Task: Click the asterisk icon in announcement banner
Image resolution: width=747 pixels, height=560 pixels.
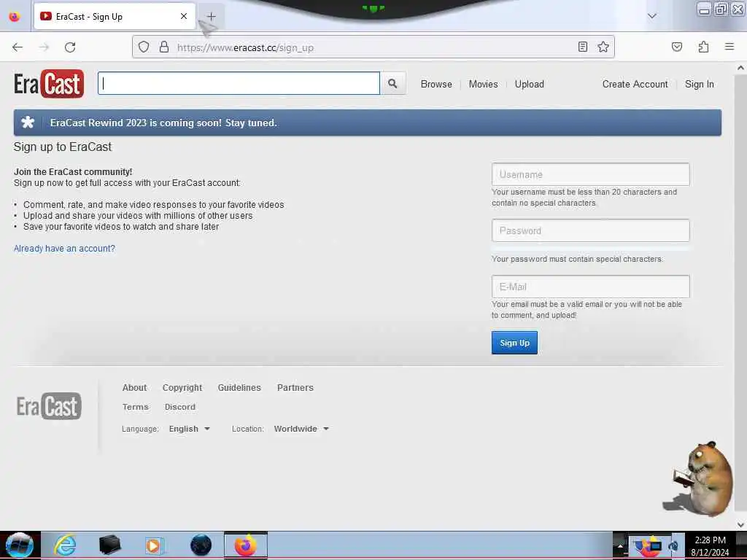Action: (28, 122)
